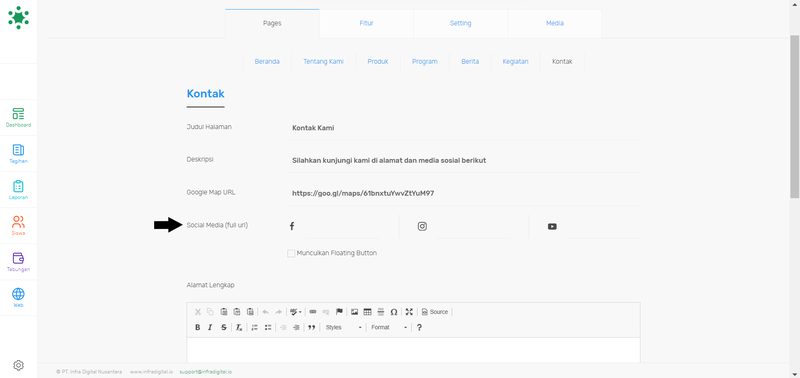Insert a bulleted list in editor
Image resolution: width=800 pixels, height=378 pixels.
(x=267, y=327)
